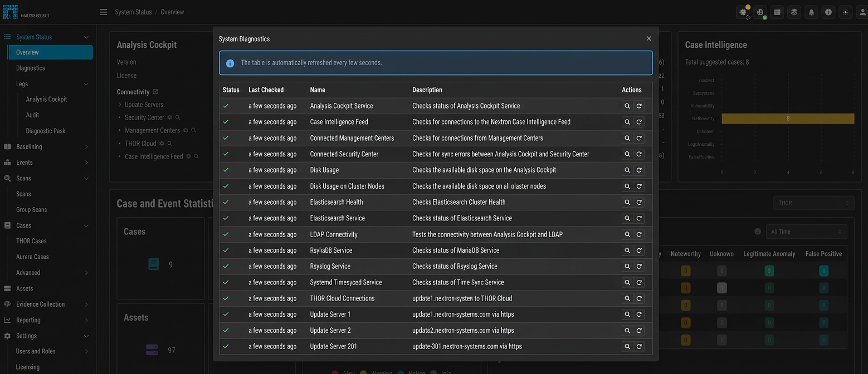868x374 pixels.
Task: Collapse the Scans sidebar section
Action: (86, 179)
